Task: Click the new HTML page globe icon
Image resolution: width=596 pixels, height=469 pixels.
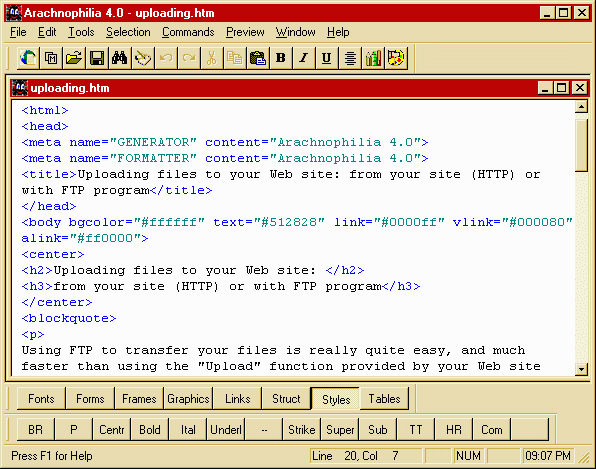Action: 29,58
